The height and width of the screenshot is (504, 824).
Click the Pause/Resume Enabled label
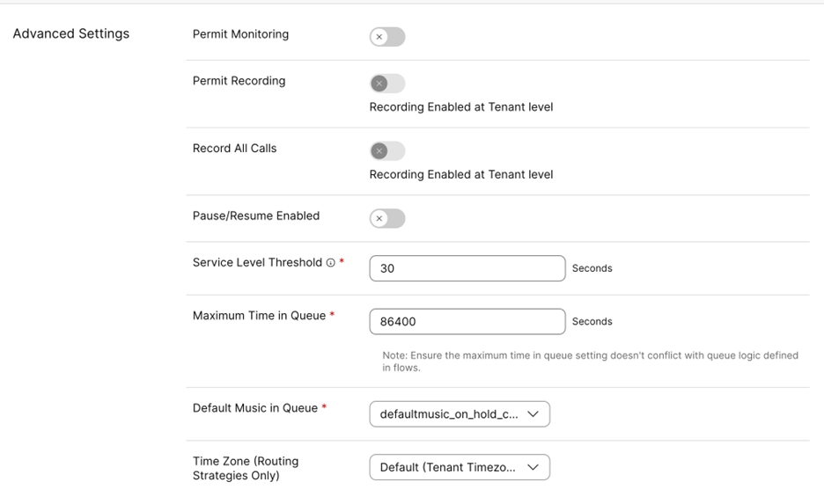[x=256, y=215]
